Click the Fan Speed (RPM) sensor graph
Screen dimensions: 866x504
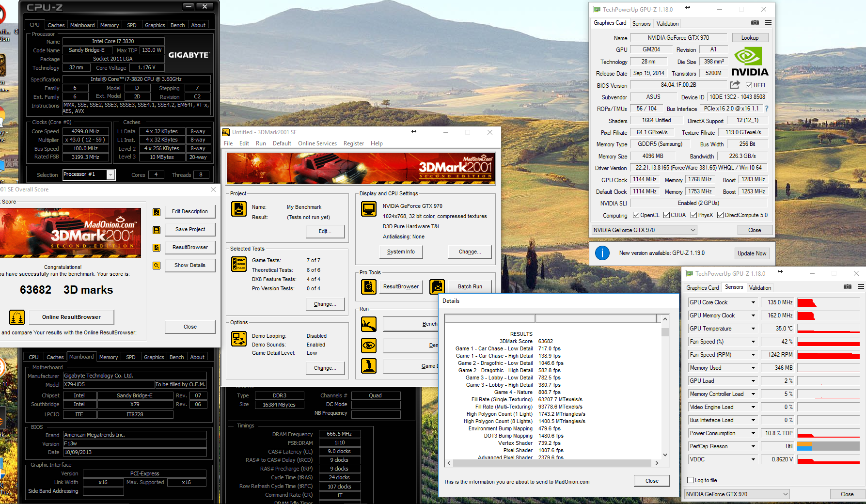[828, 355]
